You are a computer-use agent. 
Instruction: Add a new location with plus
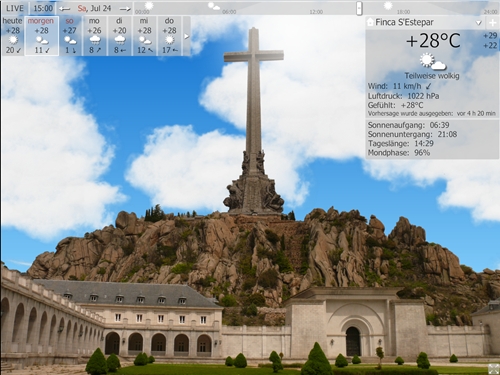[492, 23]
